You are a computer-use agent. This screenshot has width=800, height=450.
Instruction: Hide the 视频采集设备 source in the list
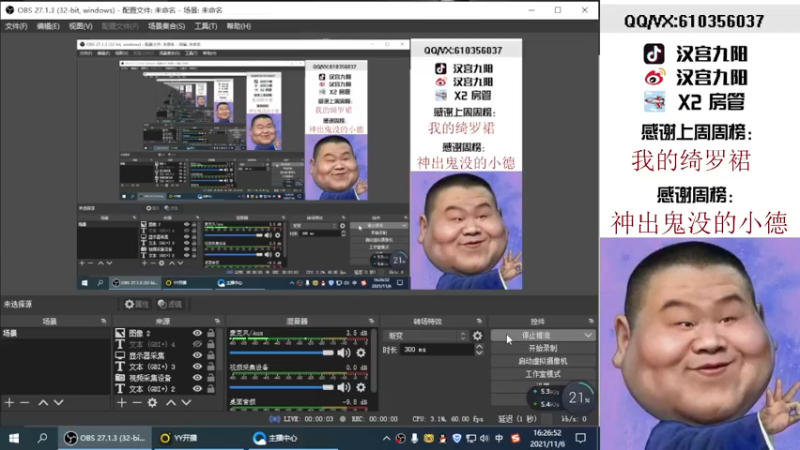pos(197,378)
